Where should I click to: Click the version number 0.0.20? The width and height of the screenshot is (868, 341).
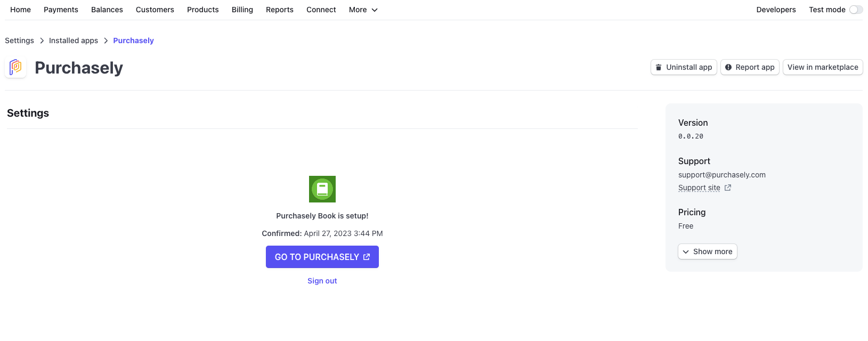(x=691, y=136)
